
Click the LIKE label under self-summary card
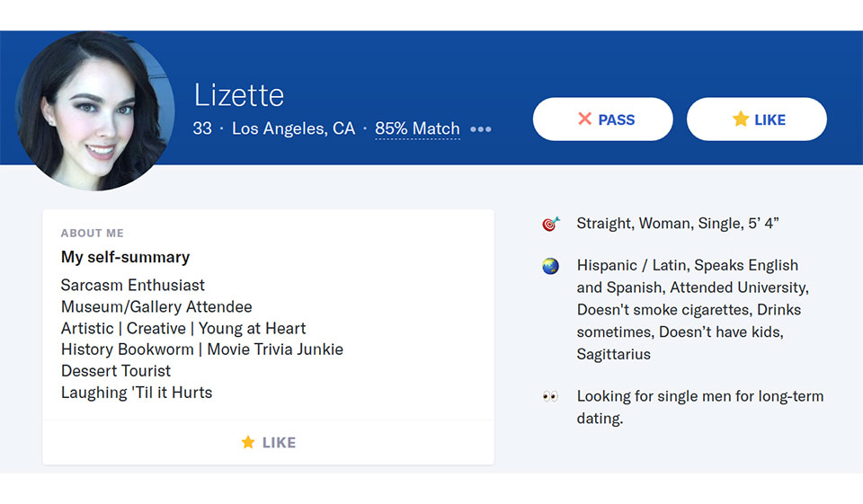pyautogui.click(x=279, y=442)
